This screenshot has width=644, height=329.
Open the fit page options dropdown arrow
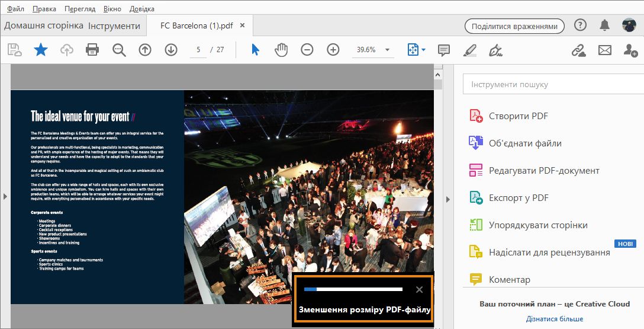coord(423,50)
